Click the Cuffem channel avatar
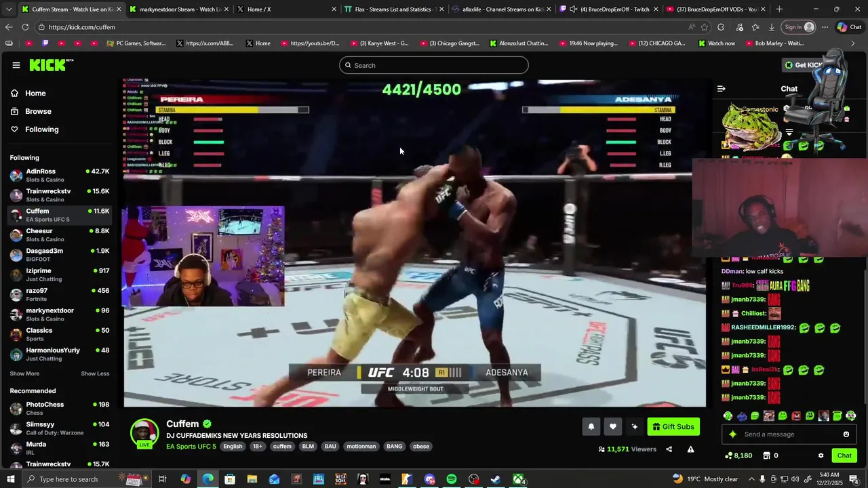 pyautogui.click(x=144, y=433)
